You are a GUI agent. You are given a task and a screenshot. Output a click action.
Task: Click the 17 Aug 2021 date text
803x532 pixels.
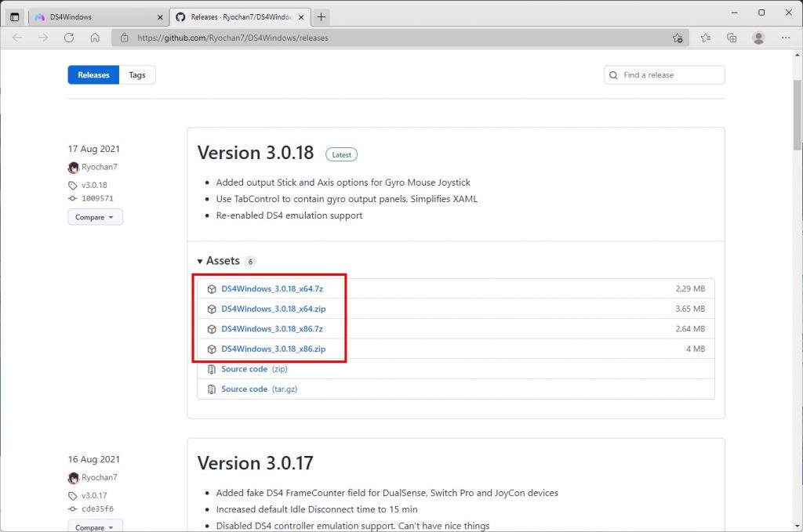tap(94, 149)
